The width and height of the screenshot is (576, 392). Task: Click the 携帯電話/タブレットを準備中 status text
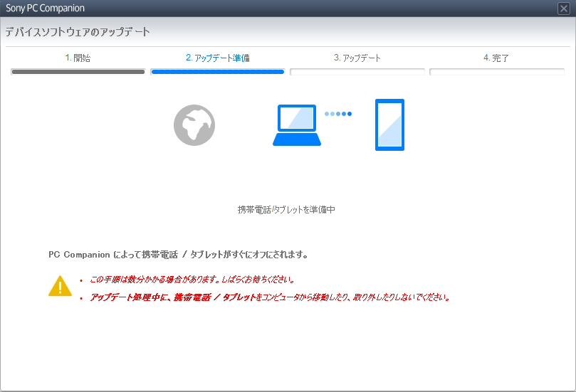click(x=286, y=210)
